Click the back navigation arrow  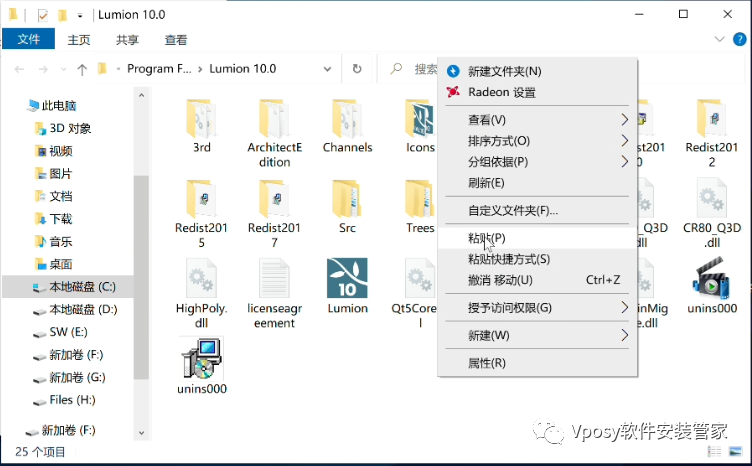click(x=19, y=70)
